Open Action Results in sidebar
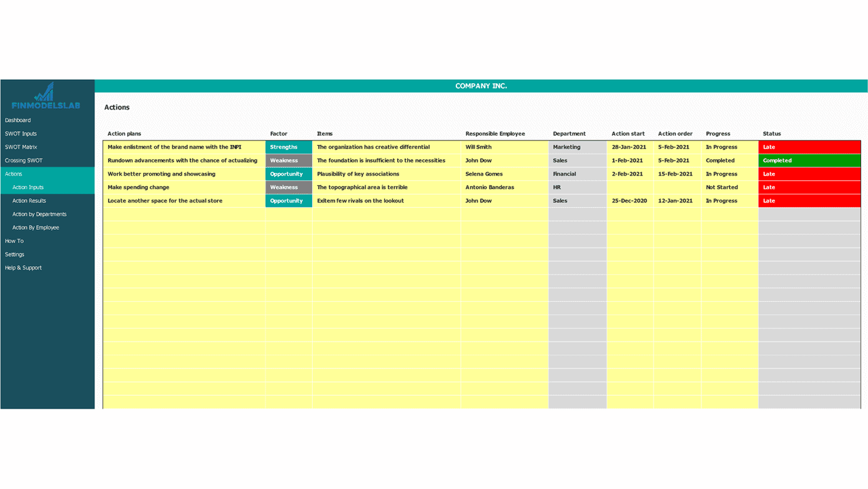 point(29,201)
